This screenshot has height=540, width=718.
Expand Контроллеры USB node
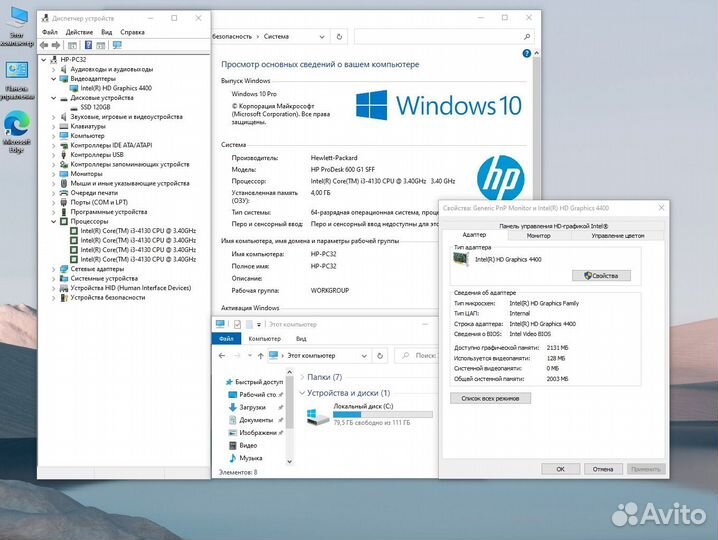[54, 155]
